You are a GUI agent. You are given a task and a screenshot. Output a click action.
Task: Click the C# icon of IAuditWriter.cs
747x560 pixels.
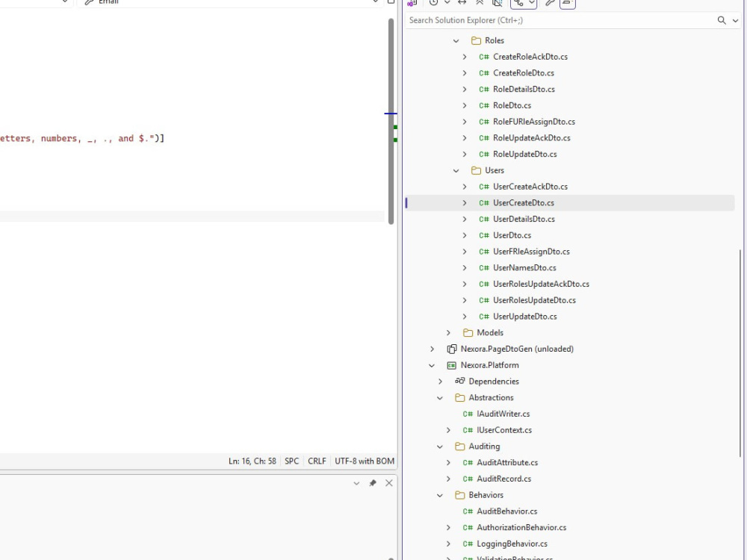tap(468, 414)
